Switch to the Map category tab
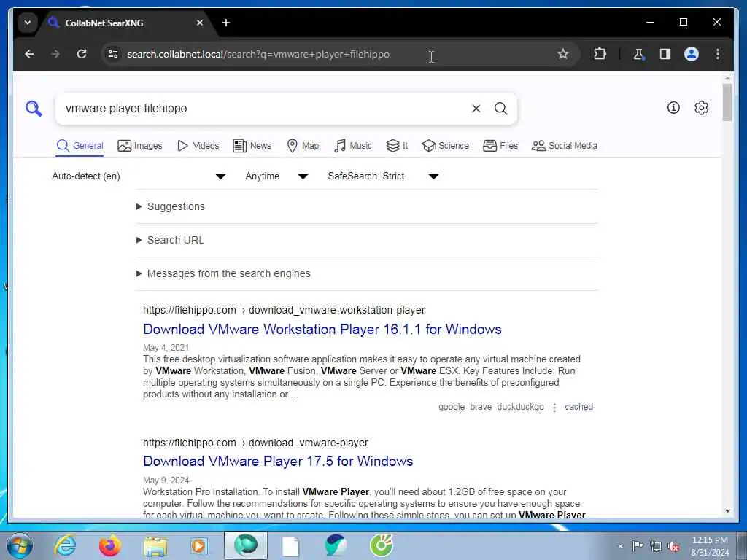 coord(303,146)
